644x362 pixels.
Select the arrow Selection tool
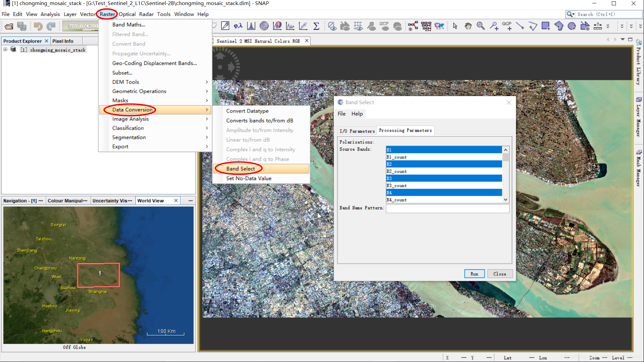pyautogui.click(x=455, y=26)
